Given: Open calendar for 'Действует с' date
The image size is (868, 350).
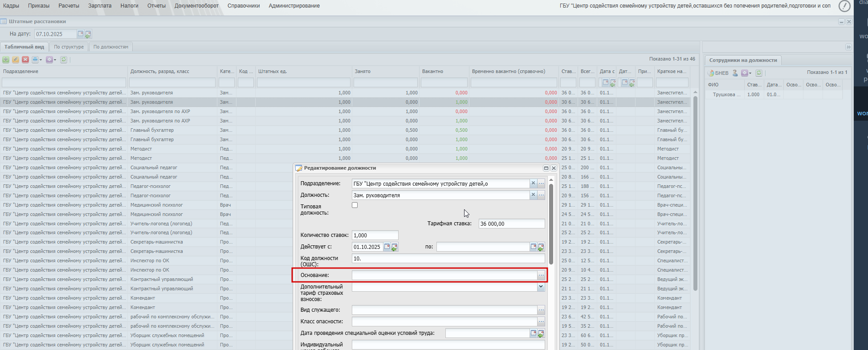Looking at the screenshot, I should pos(387,247).
